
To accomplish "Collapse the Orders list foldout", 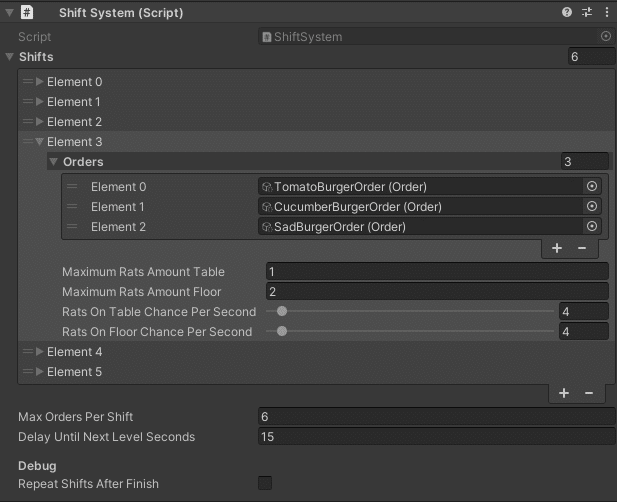I will click(53, 162).
